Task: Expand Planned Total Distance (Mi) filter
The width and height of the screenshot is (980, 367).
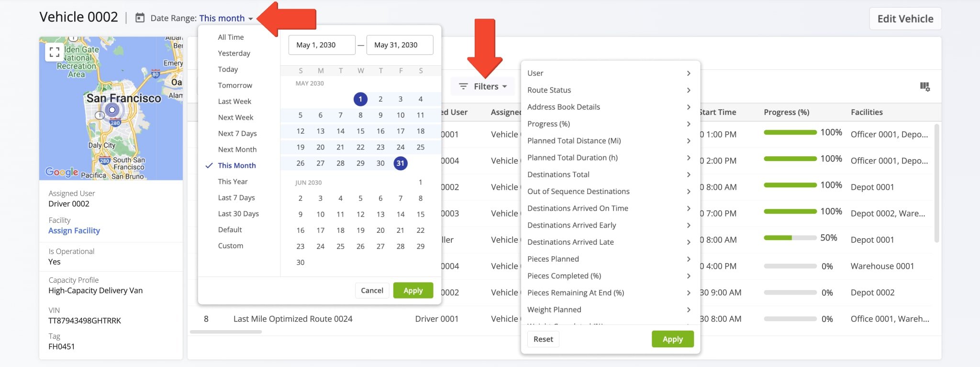Action: tap(609, 141)
